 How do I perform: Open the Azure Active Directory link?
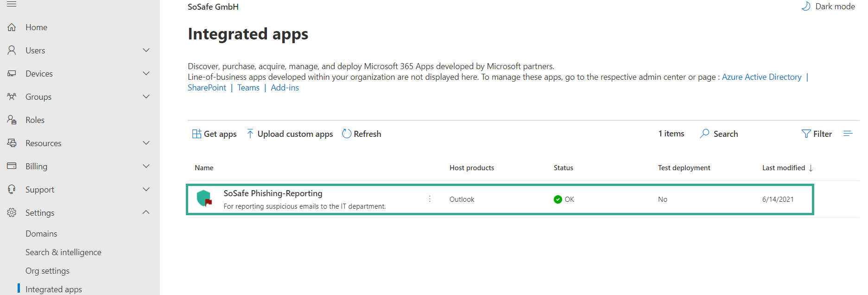(x=761, y=77)
